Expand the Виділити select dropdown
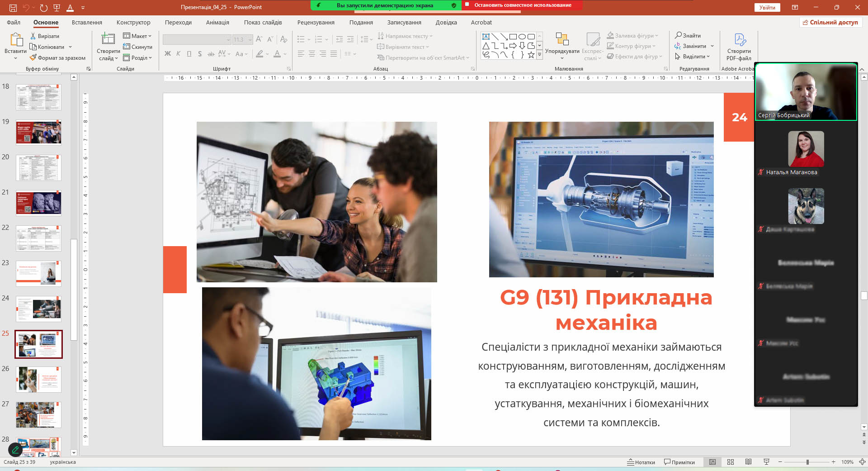 pos(693,57)
